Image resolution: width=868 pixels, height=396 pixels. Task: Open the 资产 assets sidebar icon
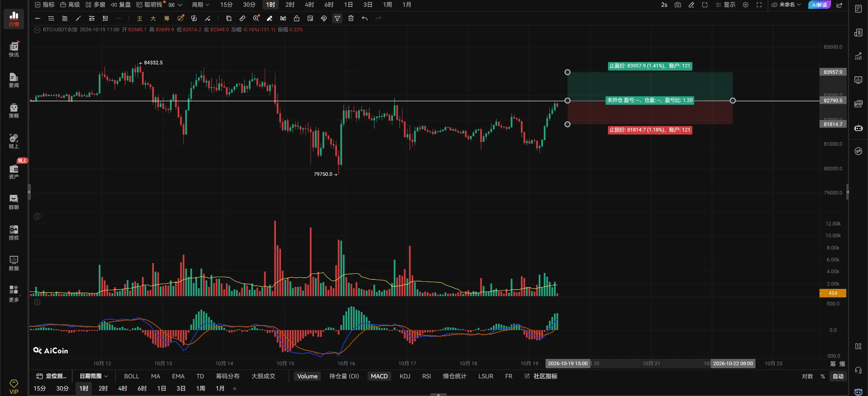tap(14, 171)
